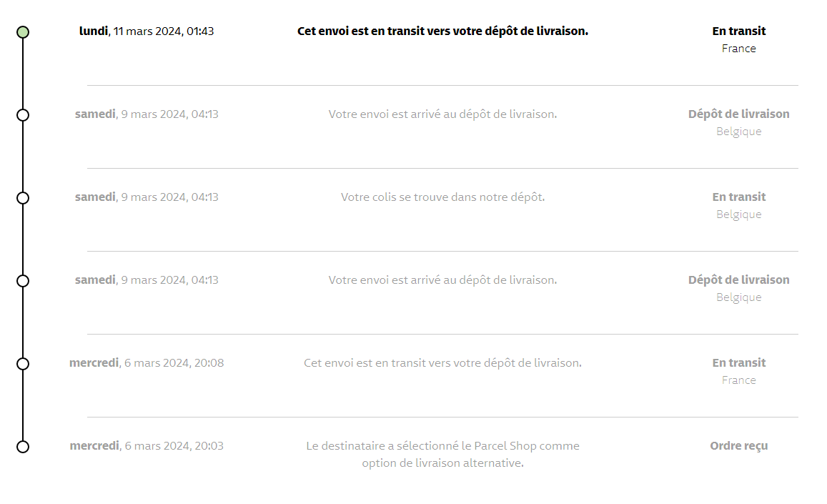The image size is (827, 504).
Task: Click the bold 'Cet envoi est en transit' message
Action: pyautogui.click(x=442, y=31)
